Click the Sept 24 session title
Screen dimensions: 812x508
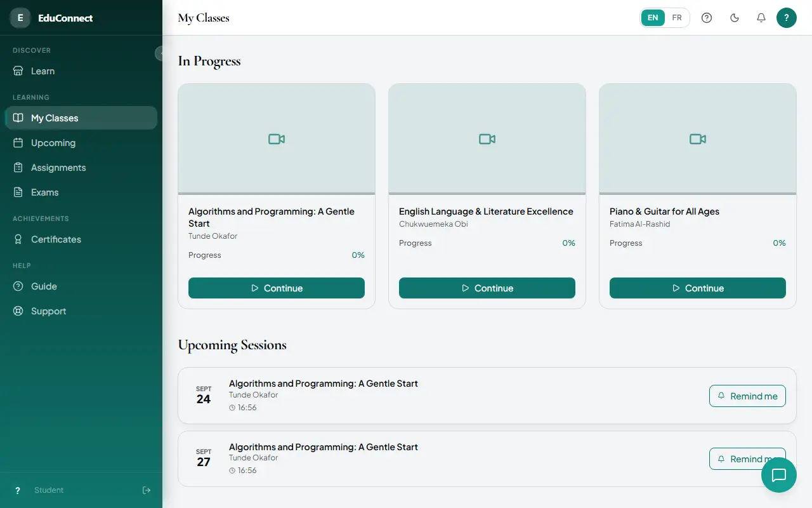[x=324, y=384]
